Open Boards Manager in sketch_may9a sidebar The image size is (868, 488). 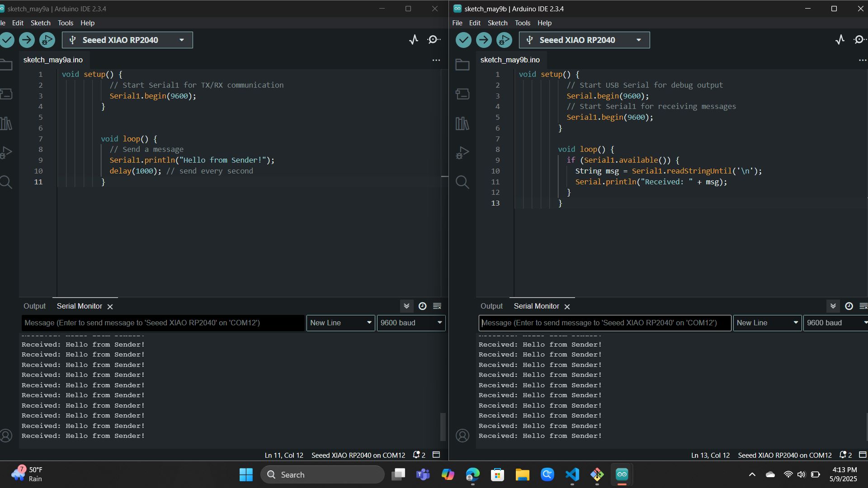click(x=6, y=94)
